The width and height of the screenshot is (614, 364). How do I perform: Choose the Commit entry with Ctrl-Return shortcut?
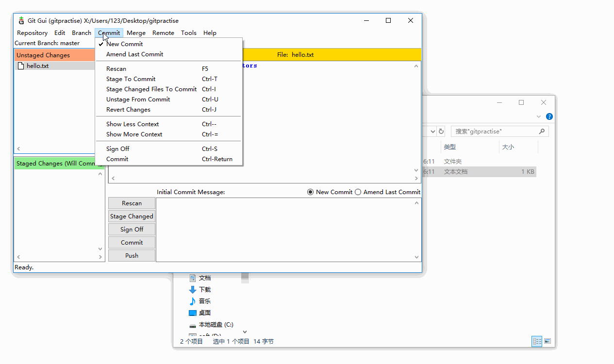[169, 159]
